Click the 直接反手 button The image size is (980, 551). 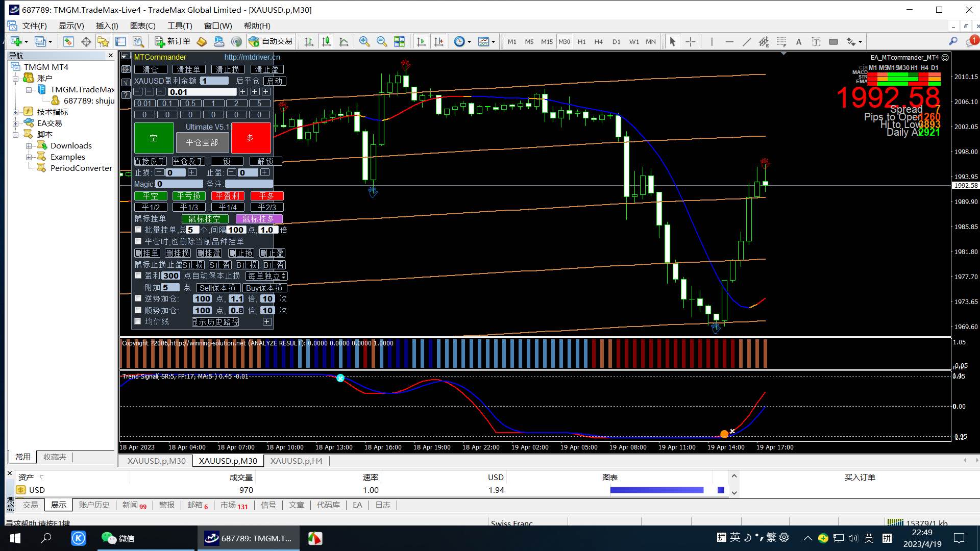151,161
